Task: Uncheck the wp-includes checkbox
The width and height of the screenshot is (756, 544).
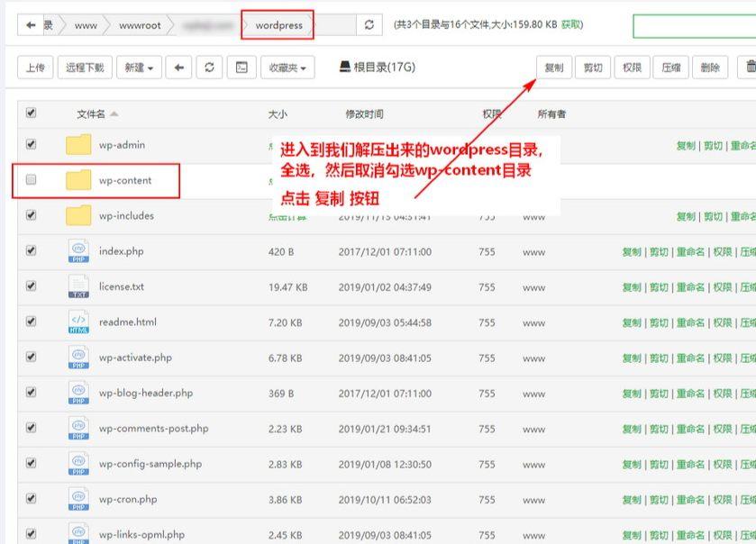Action: tap(32, 215)
